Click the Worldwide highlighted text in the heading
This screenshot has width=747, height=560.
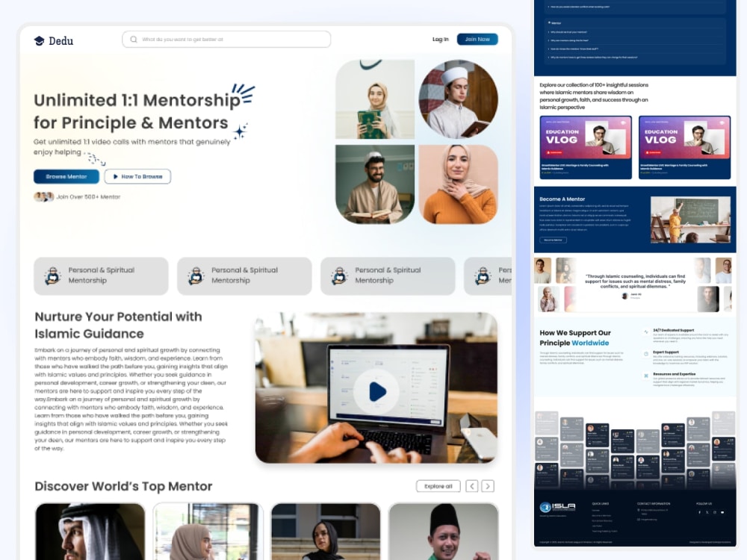(590, 343)
